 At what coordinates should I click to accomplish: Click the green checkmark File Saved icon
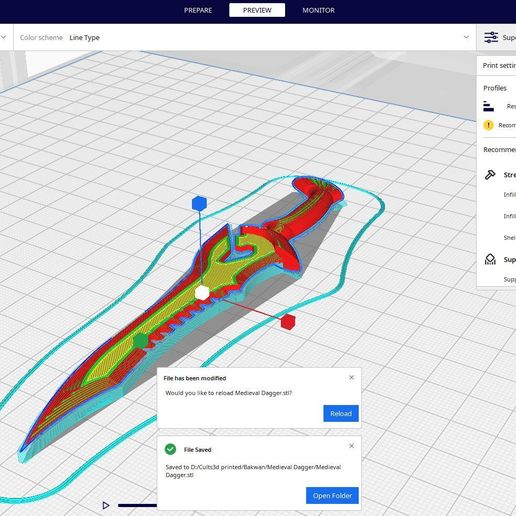click(x=170, y=449)
